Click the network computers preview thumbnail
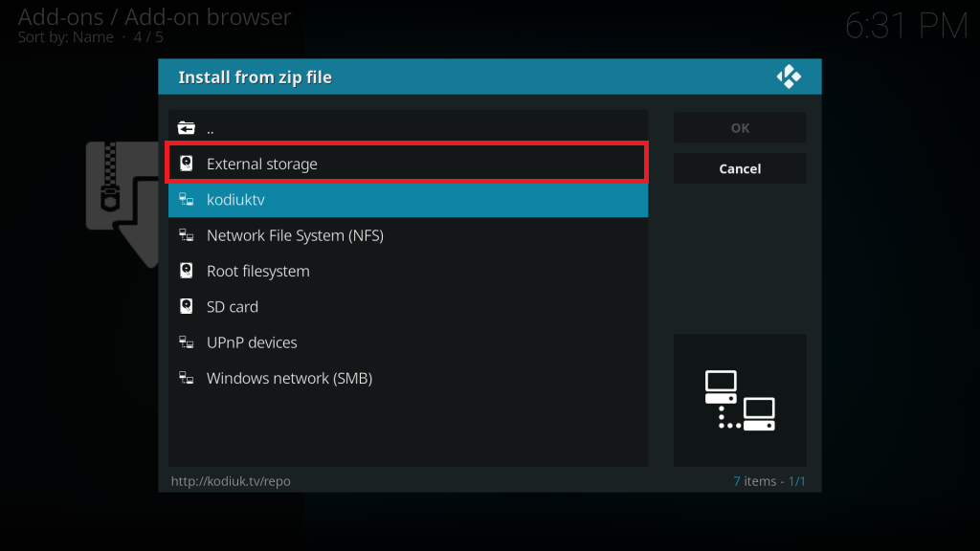Image resolution: width=980 pixels, height=551 pixels. tap(740, 401)
